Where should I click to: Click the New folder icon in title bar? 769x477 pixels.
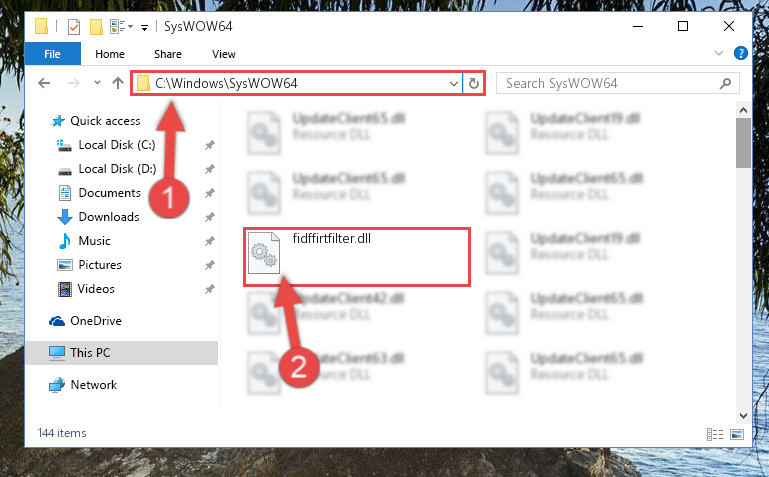96,26
